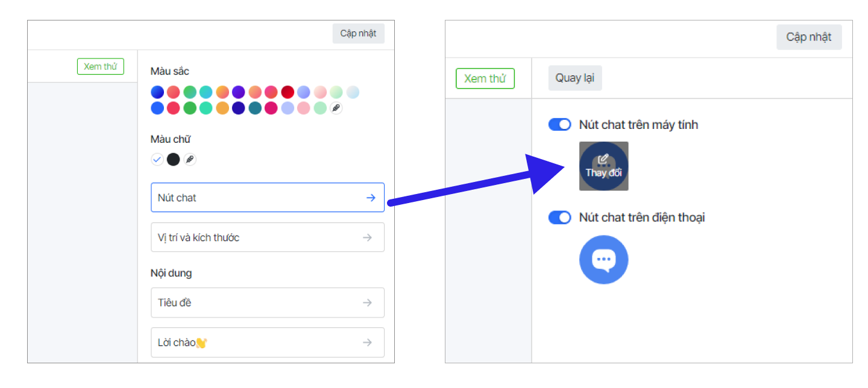Click the Thay đổi edit icon on desktop chat button
This screenshot has width=868, height=388.
(x=603, y=160)
